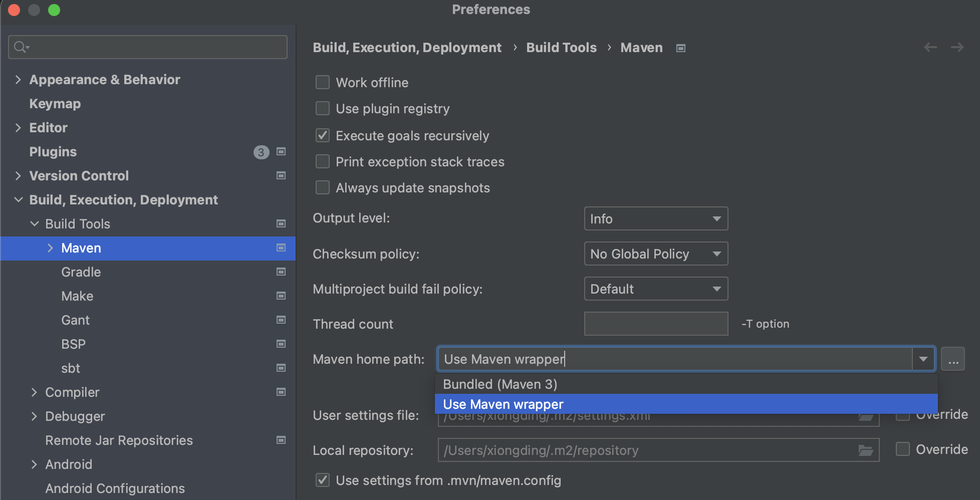The image size is (980, 500).
Task: Collapse Build, Execution, Deployment section
Action: tap(19, 200)
